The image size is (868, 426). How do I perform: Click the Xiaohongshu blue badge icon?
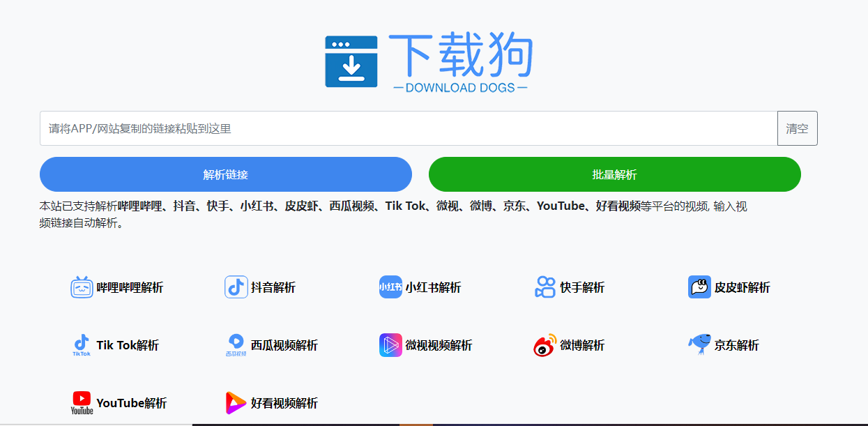391,287
